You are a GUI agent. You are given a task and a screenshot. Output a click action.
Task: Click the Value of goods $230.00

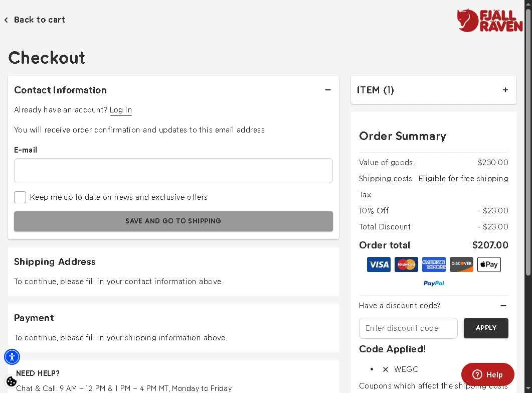click(x=493, y=163)
